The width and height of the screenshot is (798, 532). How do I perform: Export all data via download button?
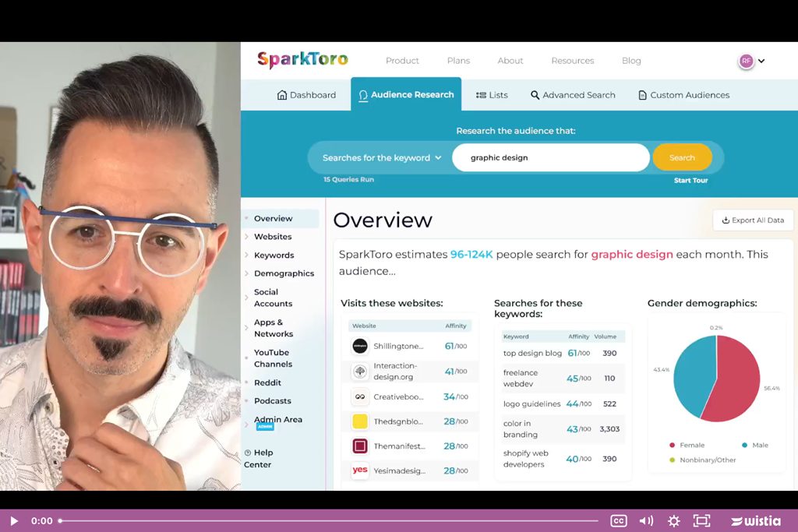[753, 220]
